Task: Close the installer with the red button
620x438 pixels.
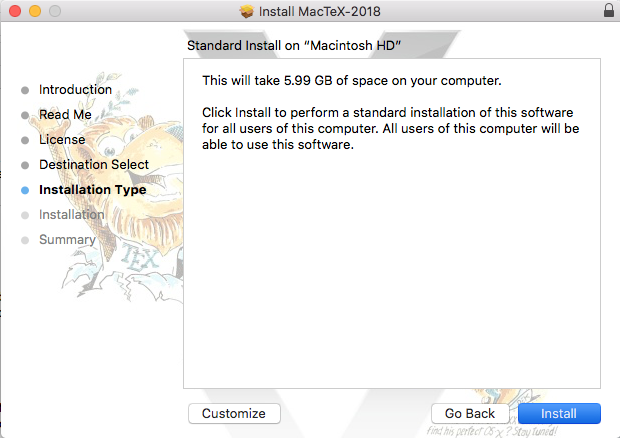Action: pos(14,11)
